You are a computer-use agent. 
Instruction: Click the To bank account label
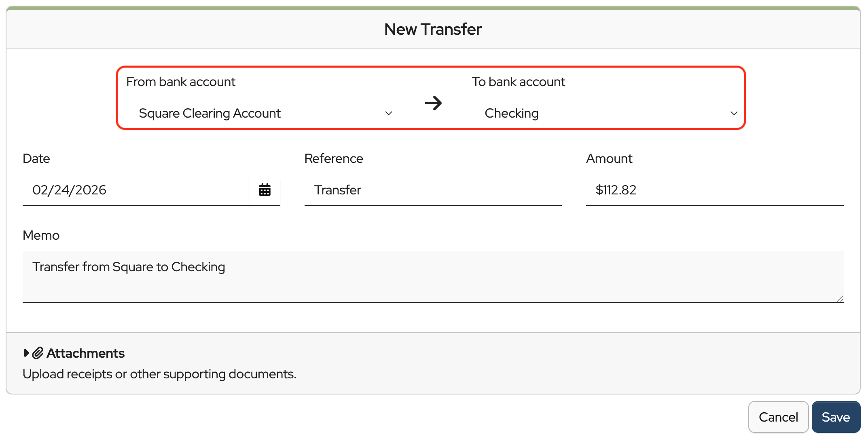click(x=518, y=82)
